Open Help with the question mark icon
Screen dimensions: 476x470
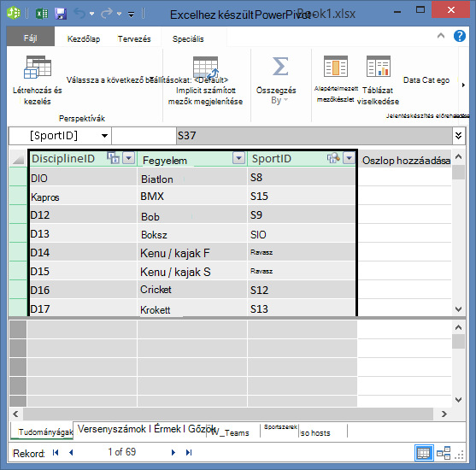pyautogui.click(x=459, y=36)
